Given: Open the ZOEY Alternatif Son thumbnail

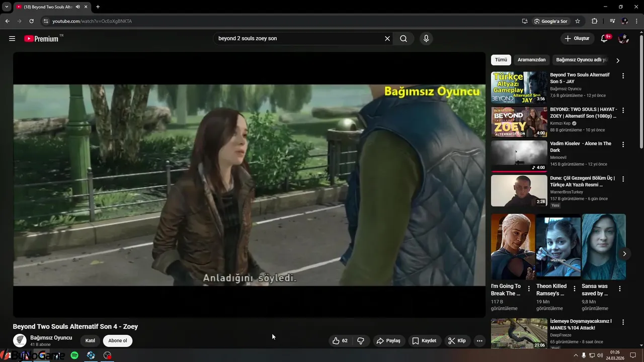Looking at the screenshot, I should (x=519, y=122).
